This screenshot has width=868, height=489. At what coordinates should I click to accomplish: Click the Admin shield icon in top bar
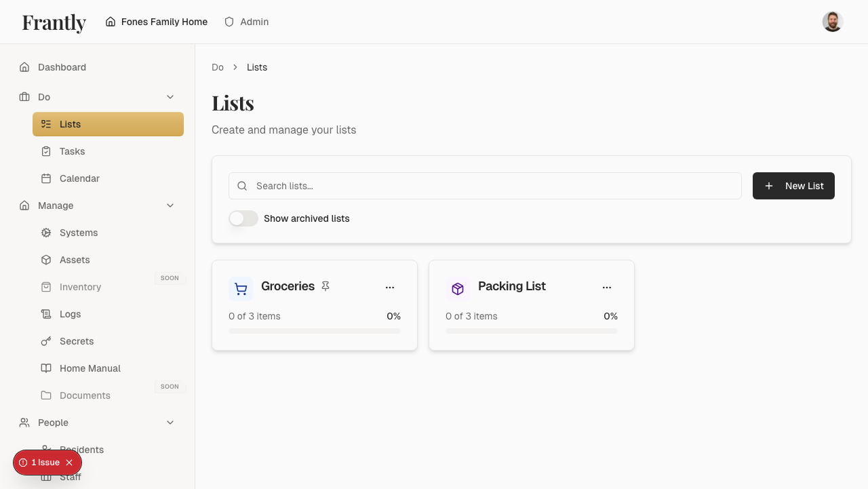(229, 21)
